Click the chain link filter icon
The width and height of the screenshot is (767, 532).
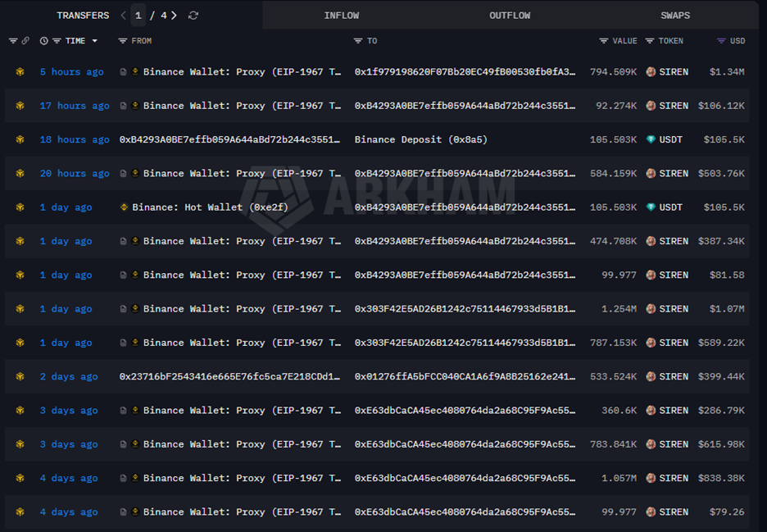pyautogui.click(x=25, y=41)
